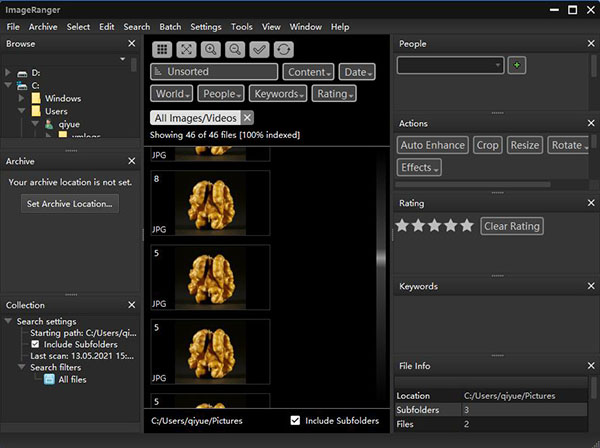Click the fullscreen expand icon in toolbar
The image size is (600, 448).
(186, 49)
